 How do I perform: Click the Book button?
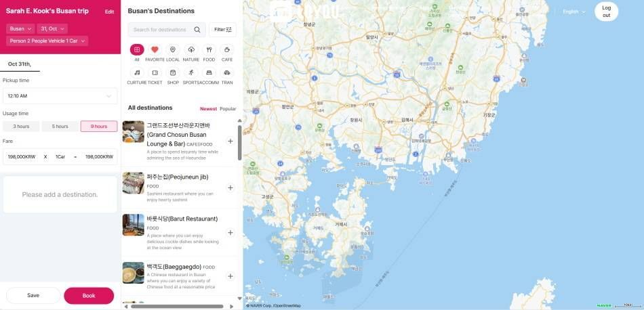89,295
